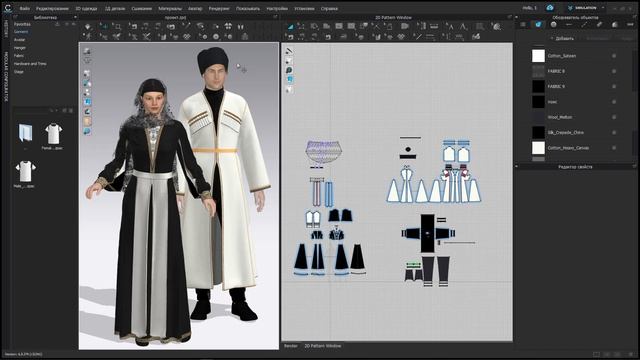Image resolution: width=640 pixels, height=360 pixels.
Task: Click the white Cotton_Sateen fabric swatch
Action: pos(538,56)
